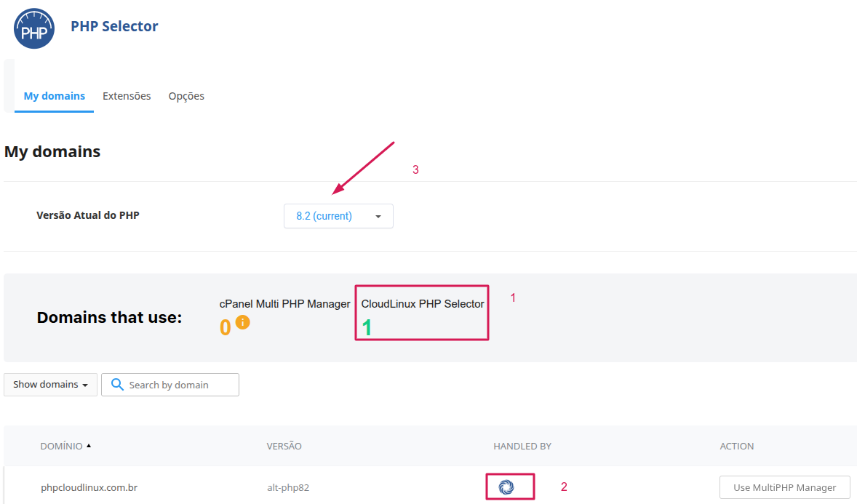Click the VERSÃO column header
The height and width of the screenshot is (504, 857).
pos(284,446)
